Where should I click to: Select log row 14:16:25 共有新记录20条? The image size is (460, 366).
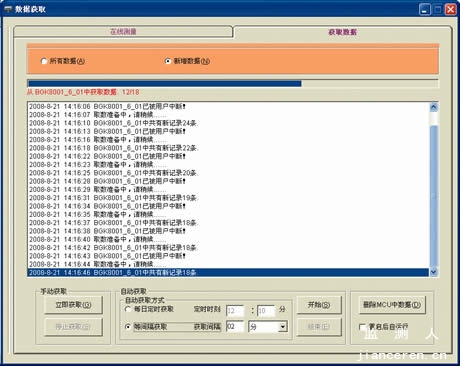[228, 173]
